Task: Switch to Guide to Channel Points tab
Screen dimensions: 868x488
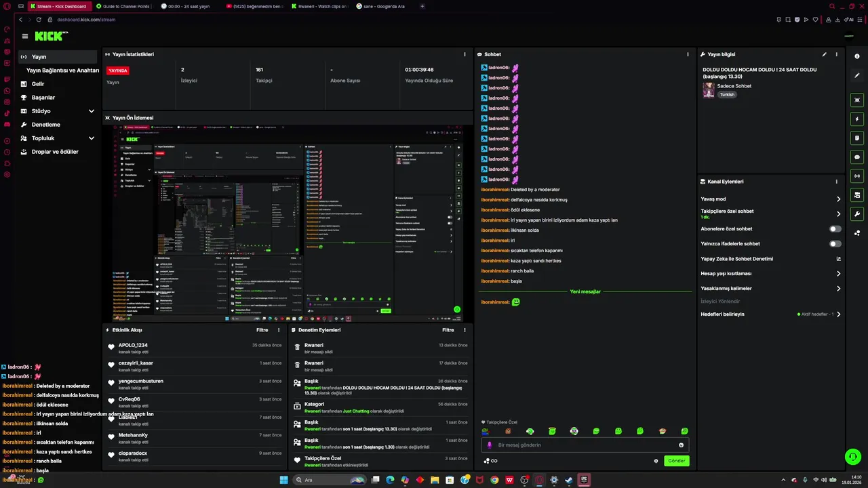Action: coord(124,6)
